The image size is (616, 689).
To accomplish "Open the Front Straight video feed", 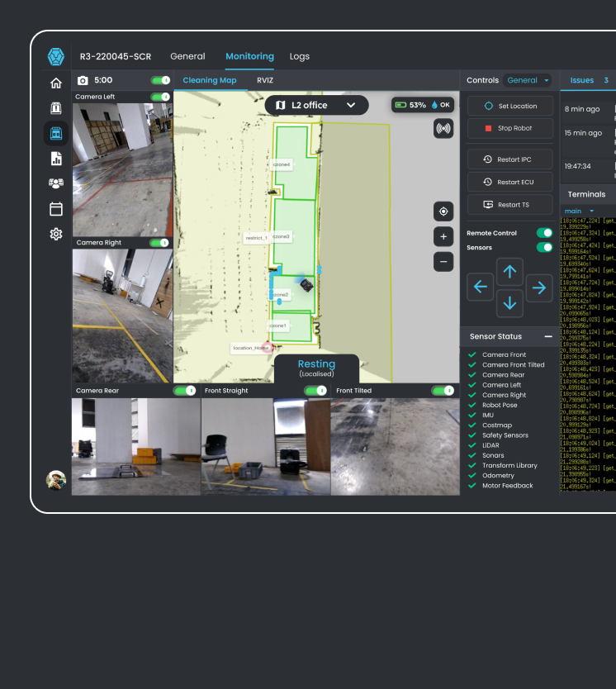I will (266, 446).
